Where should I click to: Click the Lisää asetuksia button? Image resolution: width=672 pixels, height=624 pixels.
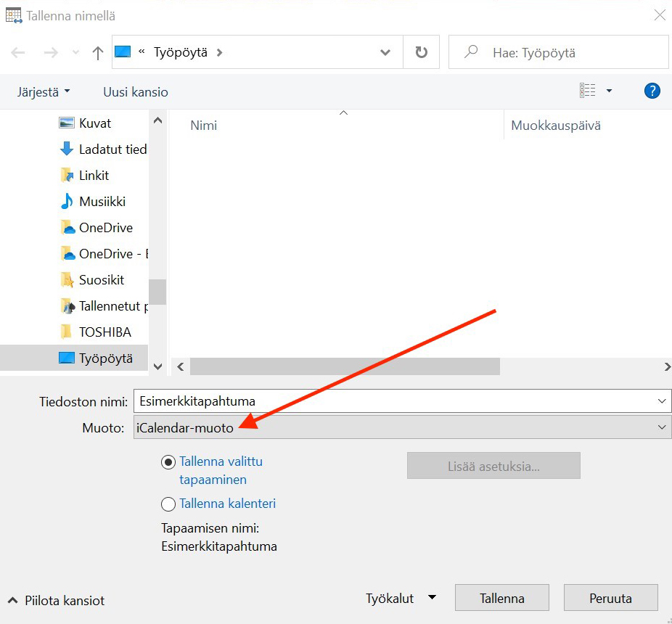pos(493,466)
